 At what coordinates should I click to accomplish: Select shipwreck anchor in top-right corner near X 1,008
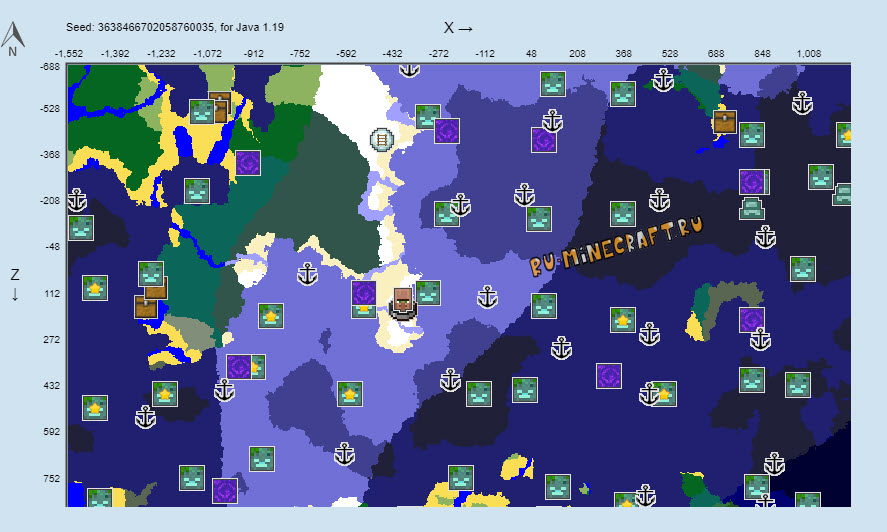(802, 103)
